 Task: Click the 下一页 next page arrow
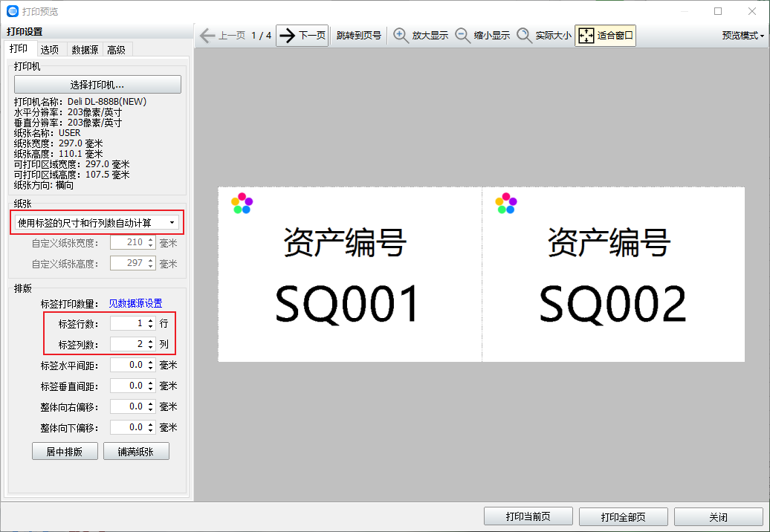(288, 36)
